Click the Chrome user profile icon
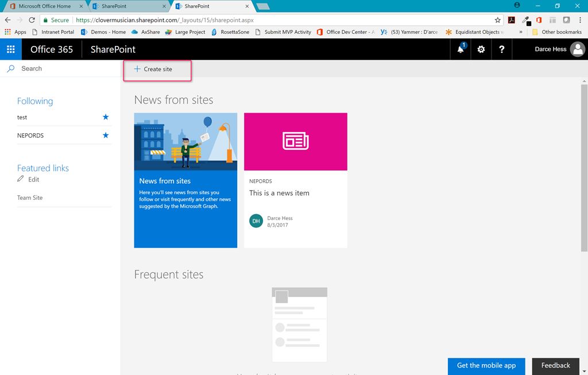Screen dimensions: 588x375 (x=517, y=5)
